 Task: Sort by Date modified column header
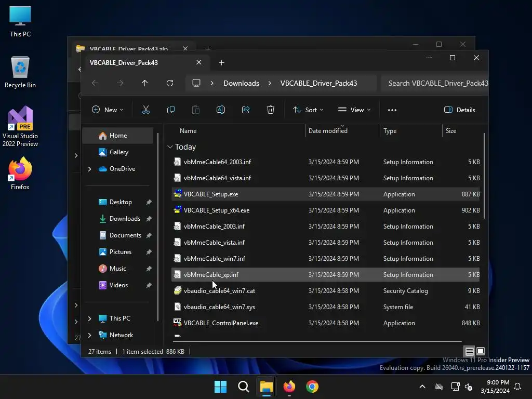click(x=342, y=130)
